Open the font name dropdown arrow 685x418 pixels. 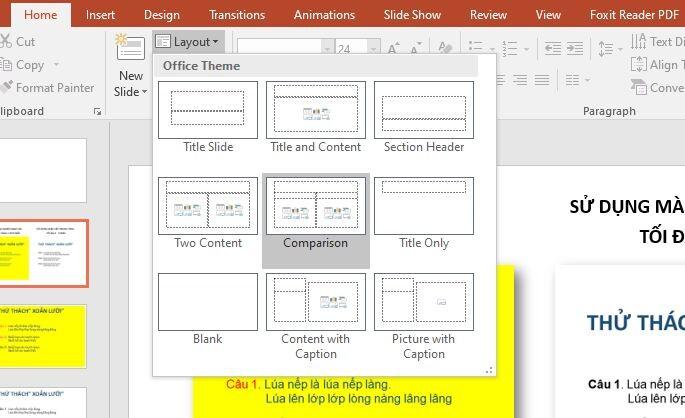coord(328,48)
